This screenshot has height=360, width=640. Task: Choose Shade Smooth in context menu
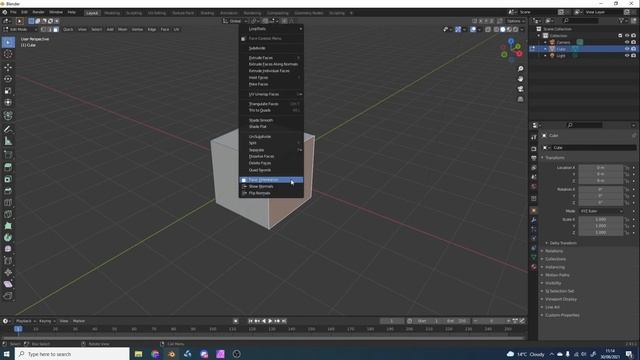[271, 120]
